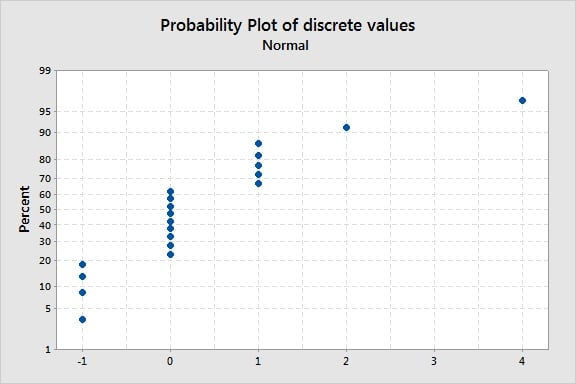Click the x-axis tick label '4'
This screenshot has height=384, width=576.
(522, 361)
